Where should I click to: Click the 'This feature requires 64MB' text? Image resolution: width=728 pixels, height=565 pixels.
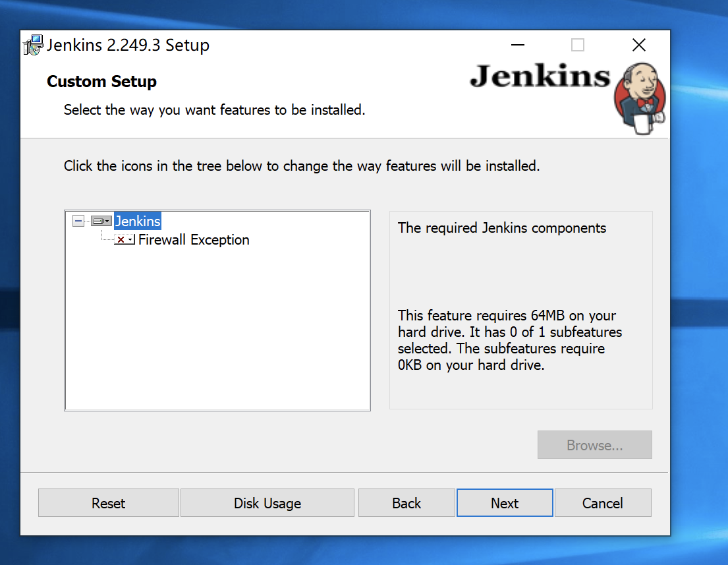click(x=510, y=340)
